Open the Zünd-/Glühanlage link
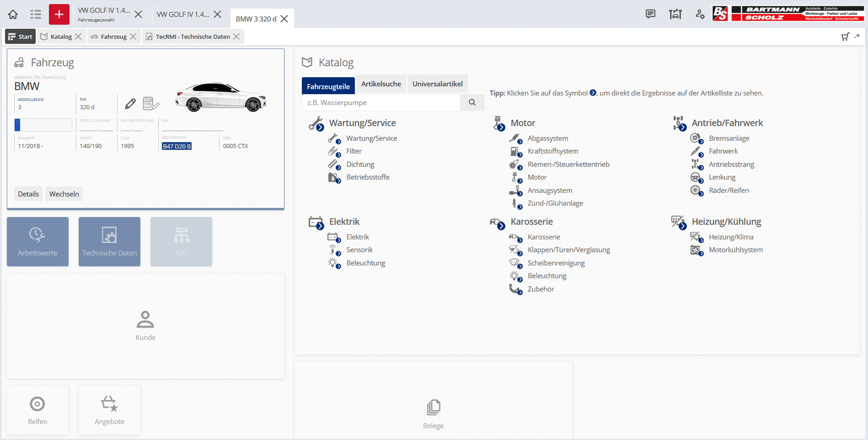 point(555,203)
